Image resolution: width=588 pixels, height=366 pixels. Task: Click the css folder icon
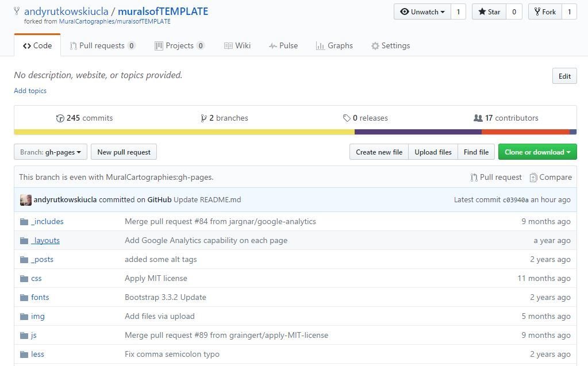click(x=24, y=278)
